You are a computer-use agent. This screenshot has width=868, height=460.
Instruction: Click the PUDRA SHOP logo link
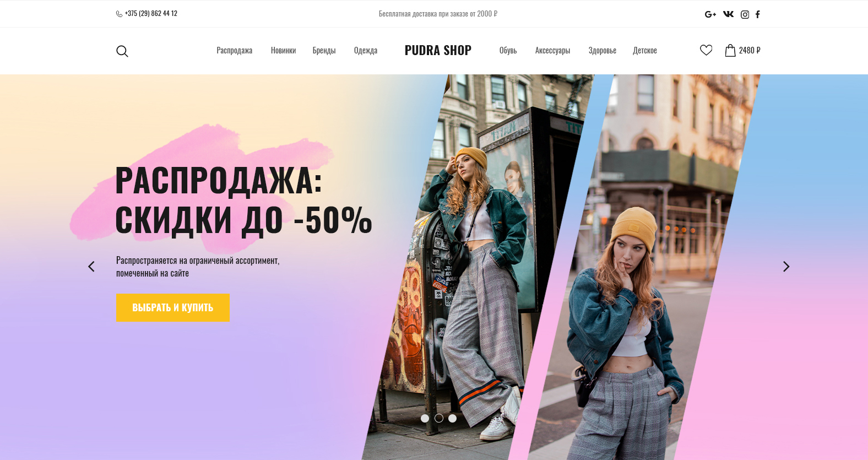pos(438,50)
